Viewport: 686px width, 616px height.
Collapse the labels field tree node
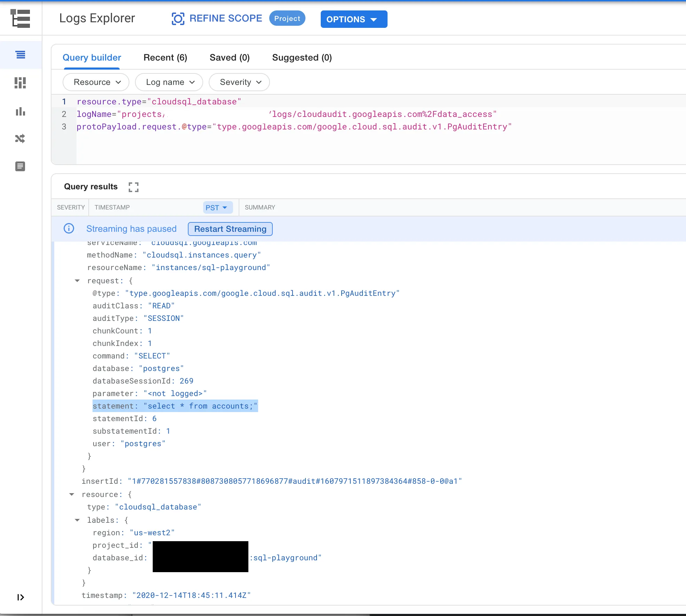point(77,520)
